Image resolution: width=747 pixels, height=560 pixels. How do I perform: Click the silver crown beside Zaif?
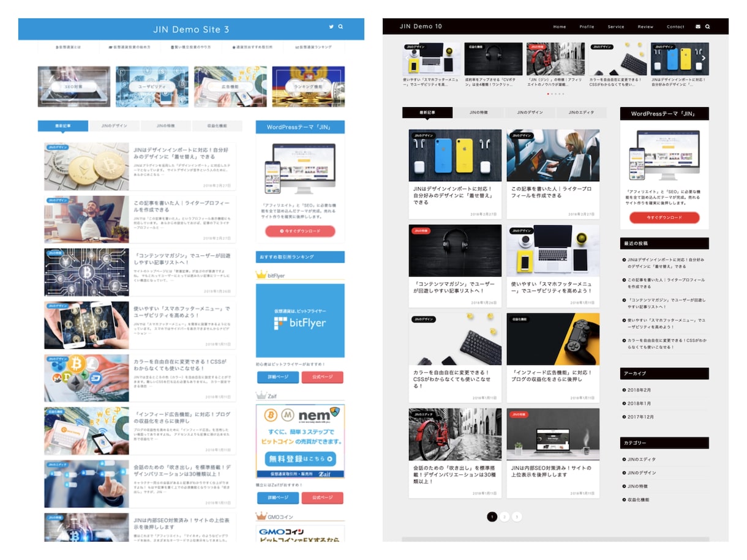click(x=261, y=396)
